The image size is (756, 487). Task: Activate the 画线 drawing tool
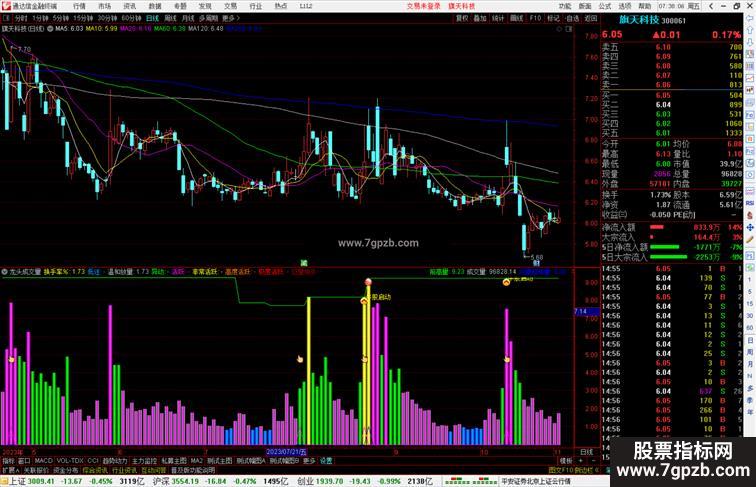(516, 18)
